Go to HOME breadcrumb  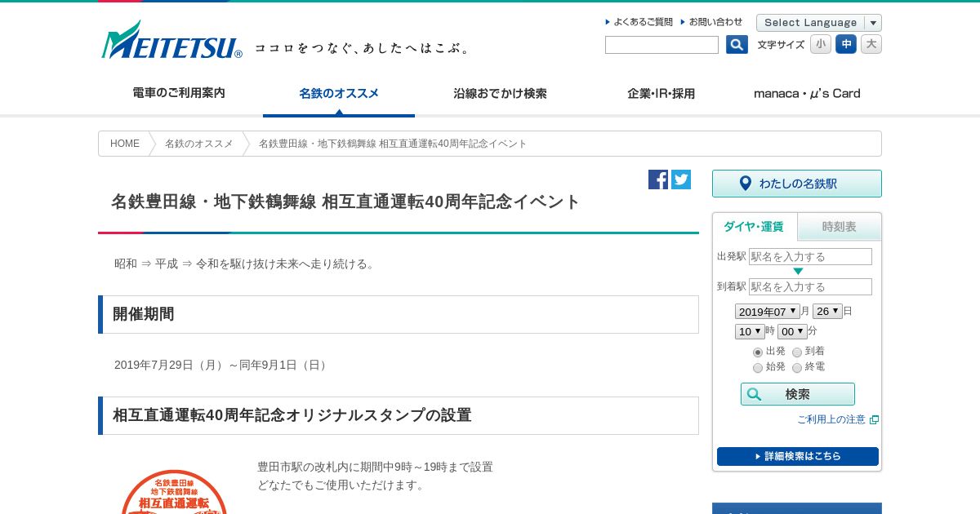125,144
